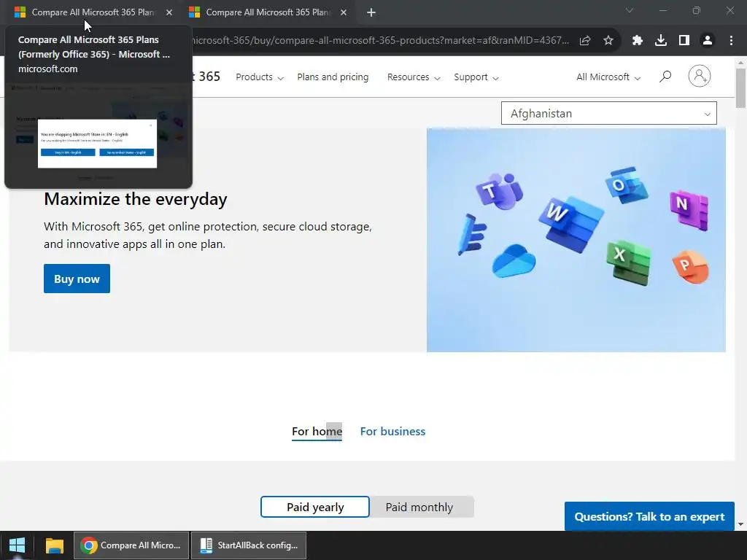Click the Editor pen icon in the hero image
The height and width of the screenshot is (560, 747).
[x=472, y=234]
